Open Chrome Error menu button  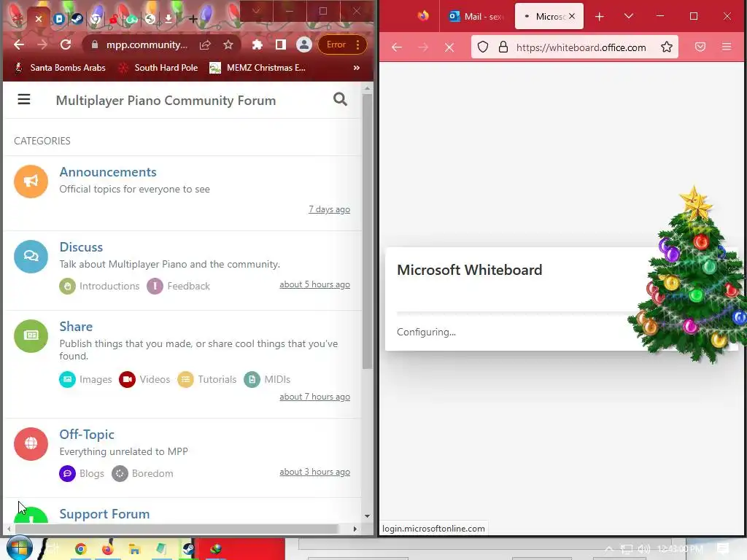click(343, 44)
